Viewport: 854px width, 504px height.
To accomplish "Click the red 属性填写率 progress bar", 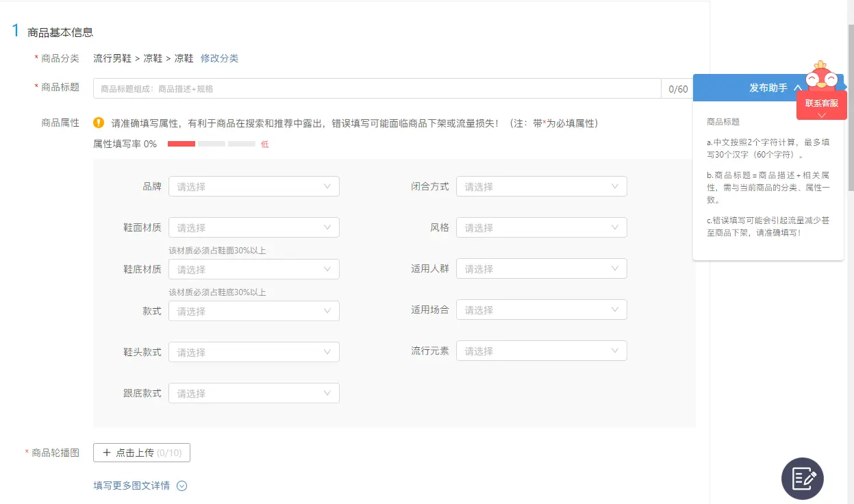I will [x=181, y=144].
